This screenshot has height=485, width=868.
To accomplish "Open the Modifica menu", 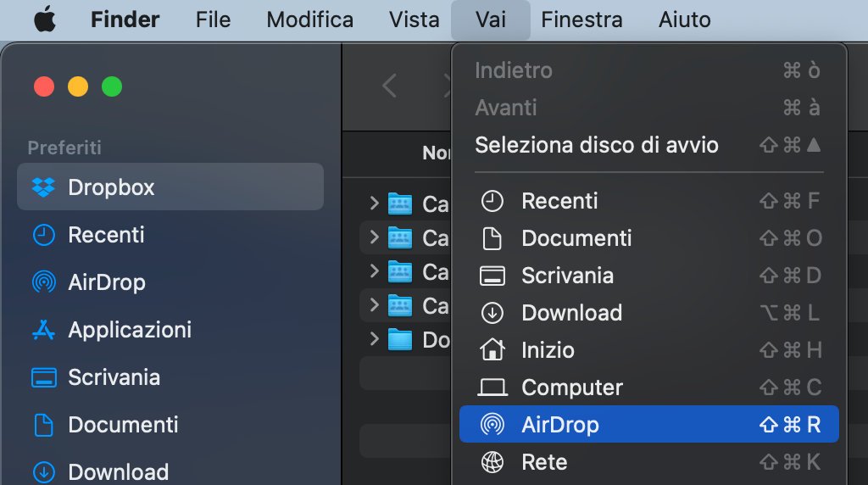I will click(310, 20).
